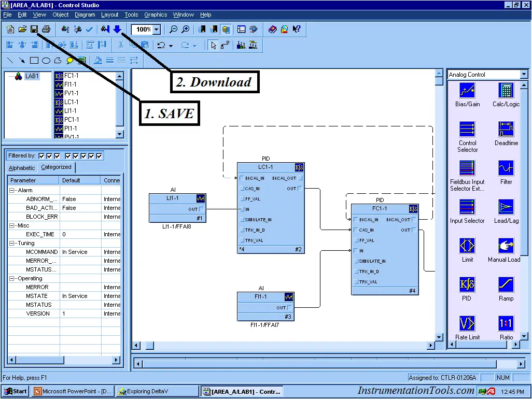This screenshot has width=532, height=399.
Task: Open the 100% zoom level dropdown
Action: point(157,30)
